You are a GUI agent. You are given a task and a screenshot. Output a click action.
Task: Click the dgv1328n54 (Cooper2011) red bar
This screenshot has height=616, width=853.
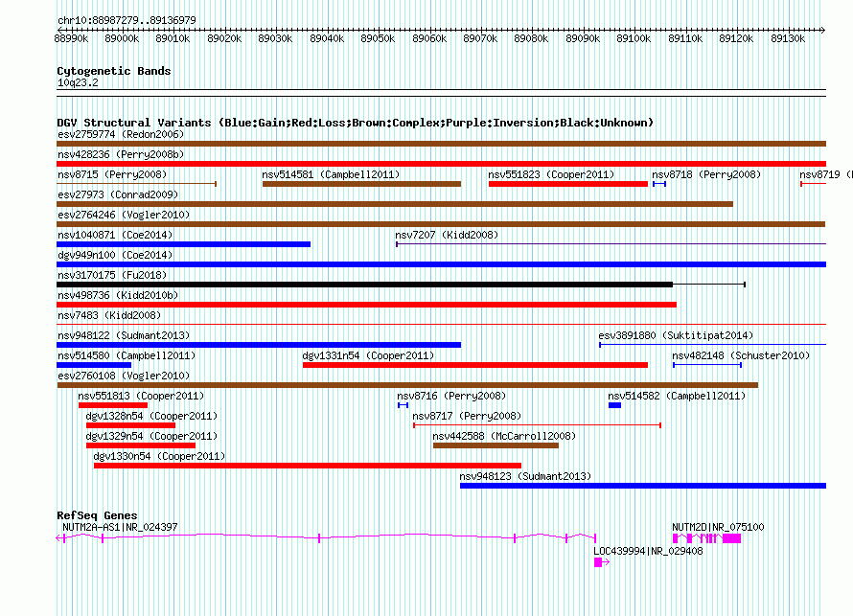pyautogui.click(x=130, y=425)
